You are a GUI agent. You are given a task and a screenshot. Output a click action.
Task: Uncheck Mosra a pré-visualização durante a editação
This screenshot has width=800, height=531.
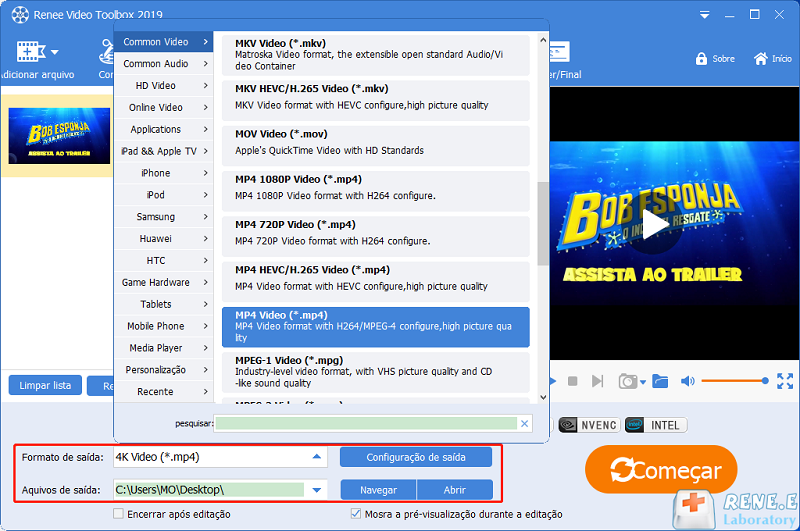(356, 514)
